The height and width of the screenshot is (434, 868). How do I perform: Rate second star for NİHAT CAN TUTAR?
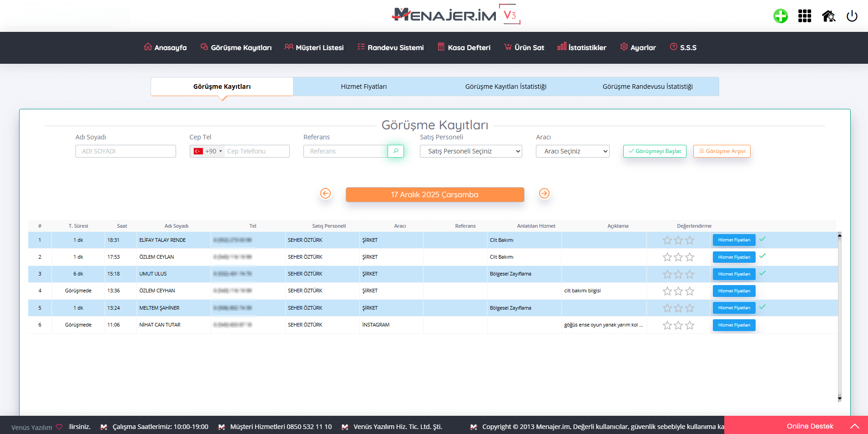click(x=678, y=325)
